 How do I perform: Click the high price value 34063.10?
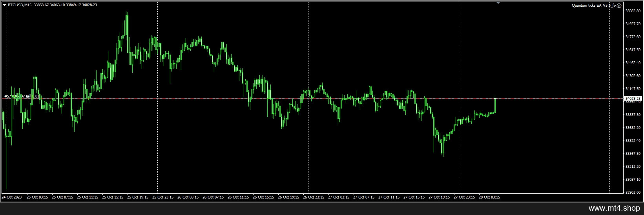coord(57,5)
